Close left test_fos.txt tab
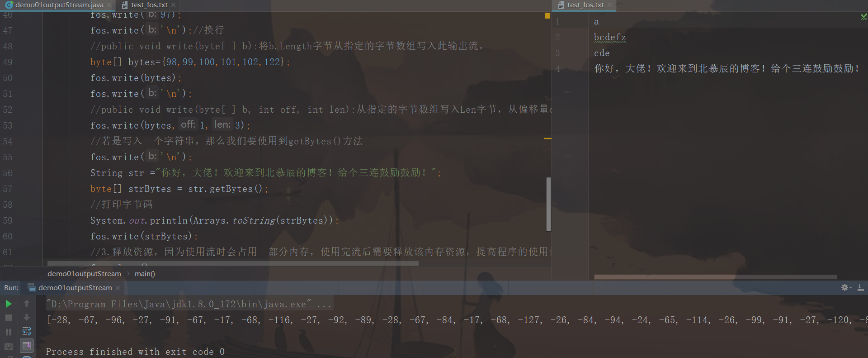Viewport: 868px width, 358px height. coord(173,5)
